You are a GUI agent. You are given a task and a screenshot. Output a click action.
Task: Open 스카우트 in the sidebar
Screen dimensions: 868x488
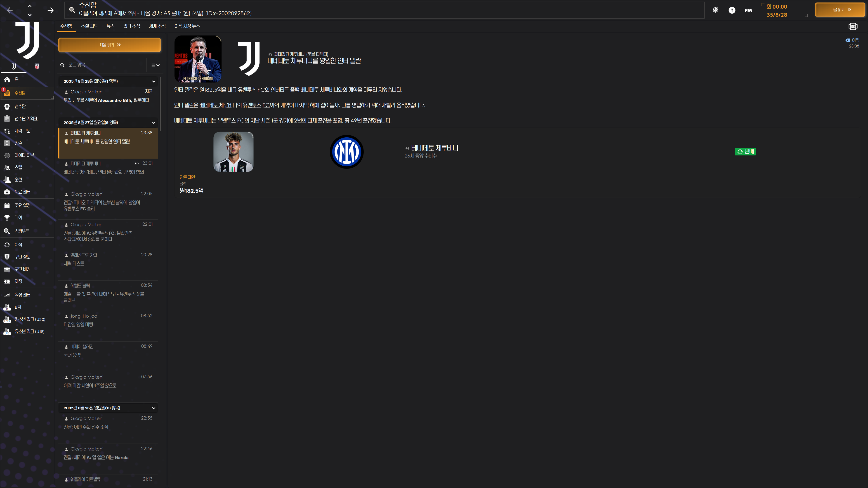point(27,231)
